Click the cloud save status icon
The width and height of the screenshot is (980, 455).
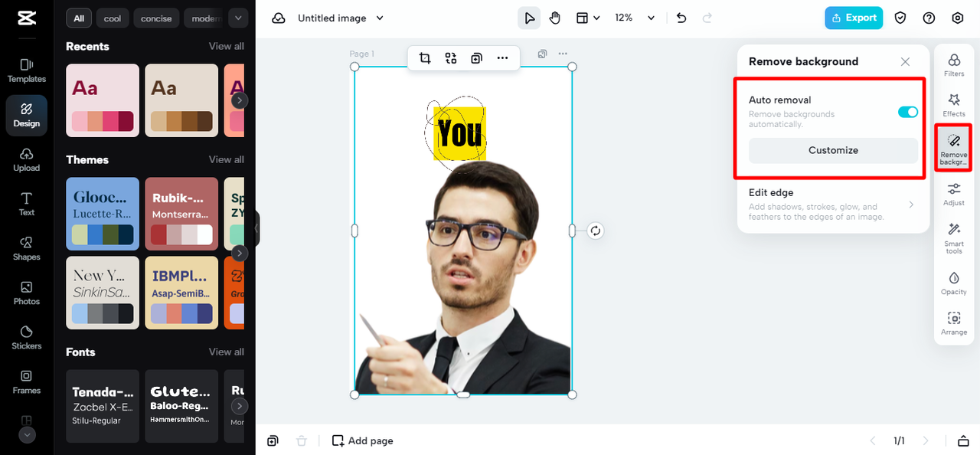(279, 18)
